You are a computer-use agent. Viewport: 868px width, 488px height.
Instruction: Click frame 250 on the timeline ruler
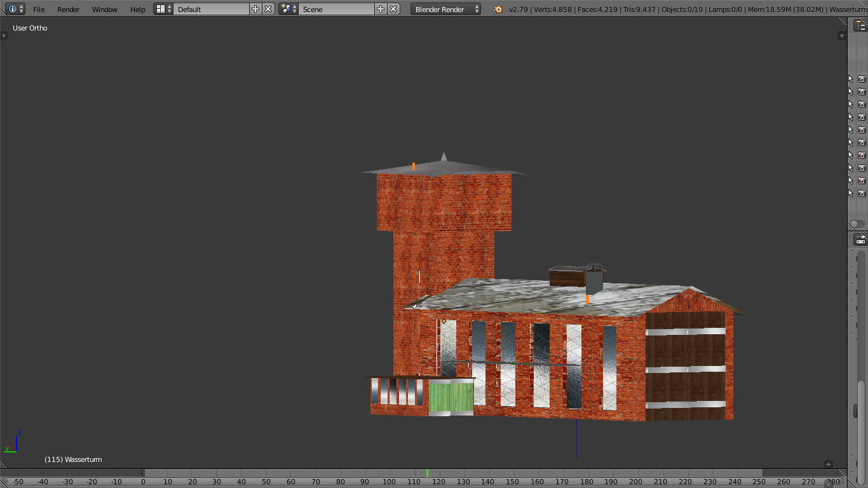[759, 482]
